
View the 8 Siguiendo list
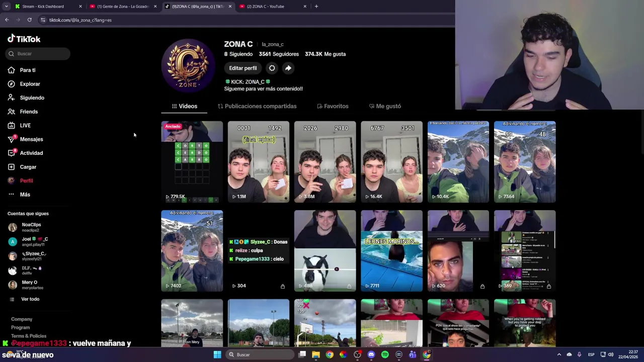238,54
